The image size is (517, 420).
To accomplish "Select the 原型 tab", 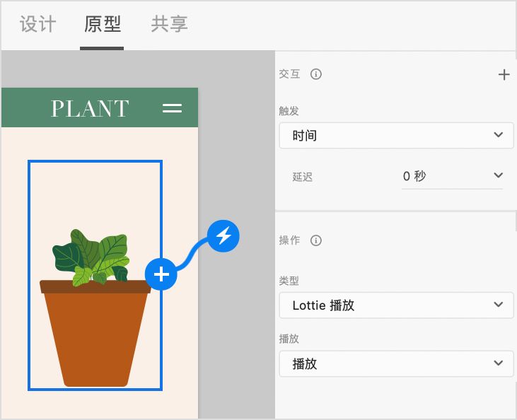I will (x=103, y=25).
